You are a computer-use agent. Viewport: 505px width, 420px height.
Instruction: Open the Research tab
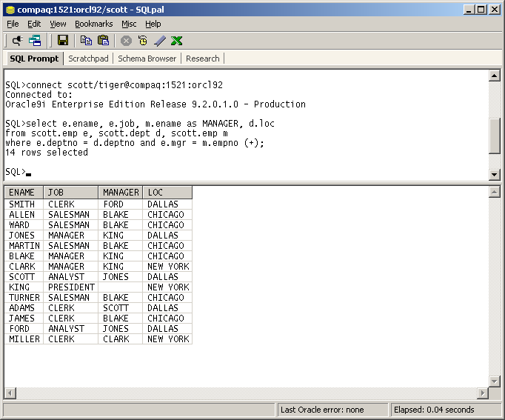coord(202,59)
